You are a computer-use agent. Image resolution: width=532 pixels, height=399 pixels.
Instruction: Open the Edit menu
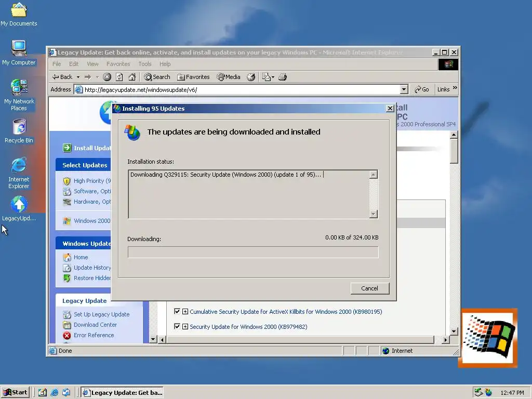tap(74, 64)
